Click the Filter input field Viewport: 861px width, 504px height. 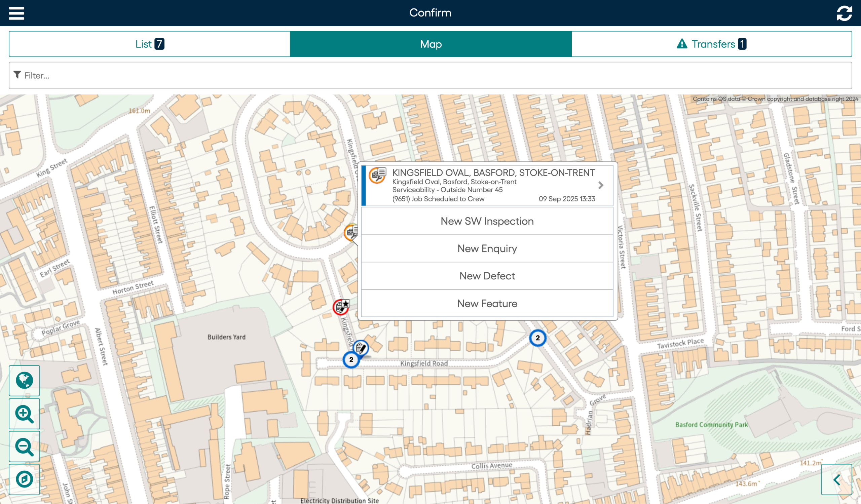(430, 75)
